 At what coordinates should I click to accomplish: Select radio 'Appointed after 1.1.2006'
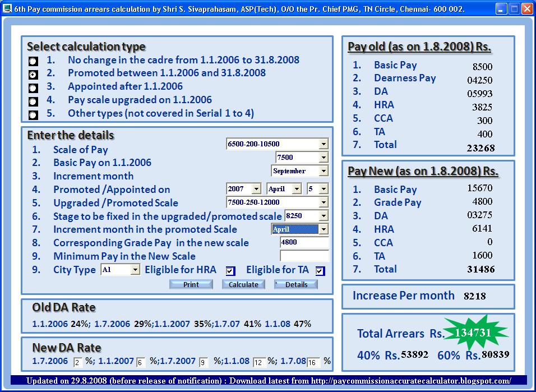(x=33, y=88)
